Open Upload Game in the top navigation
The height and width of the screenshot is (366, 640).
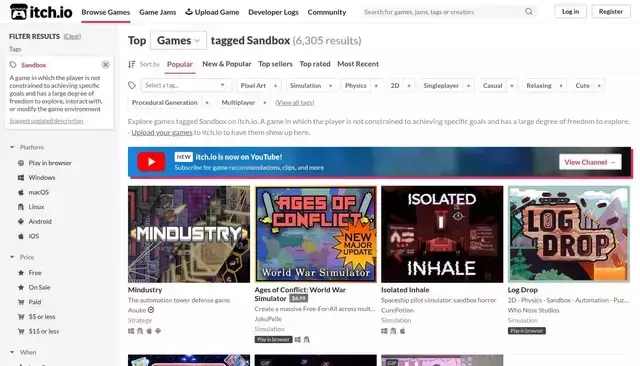(x=212, y=12)
